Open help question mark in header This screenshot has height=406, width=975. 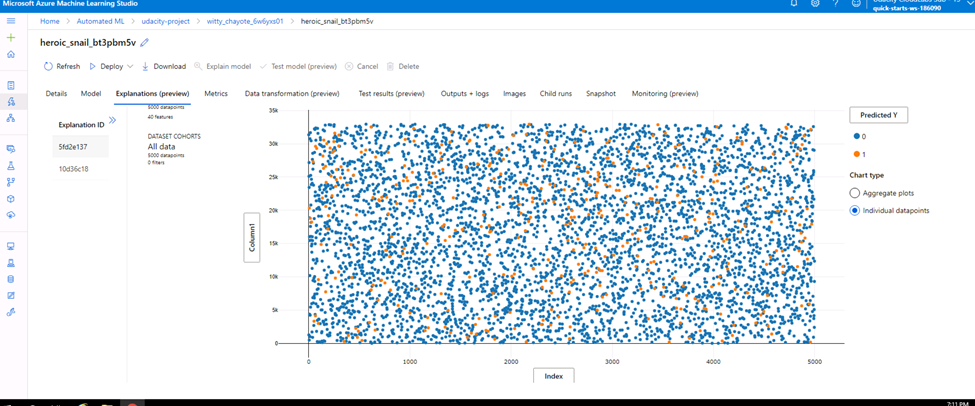(836, 4)
